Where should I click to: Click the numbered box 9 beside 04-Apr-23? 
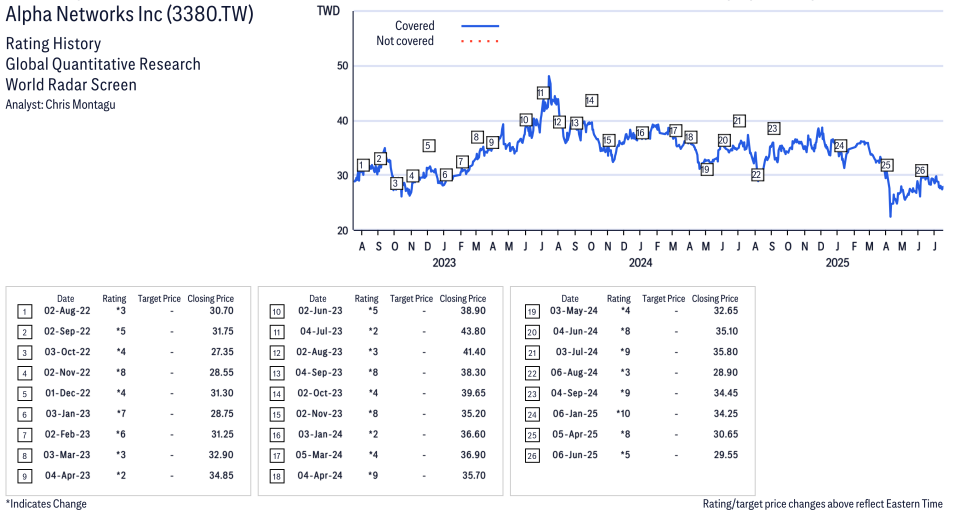24,476
